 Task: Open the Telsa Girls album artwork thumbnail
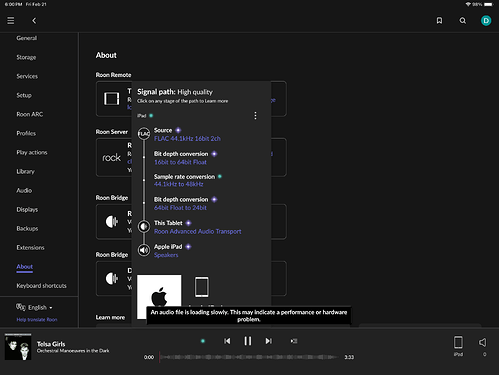[x=18, y=347]
